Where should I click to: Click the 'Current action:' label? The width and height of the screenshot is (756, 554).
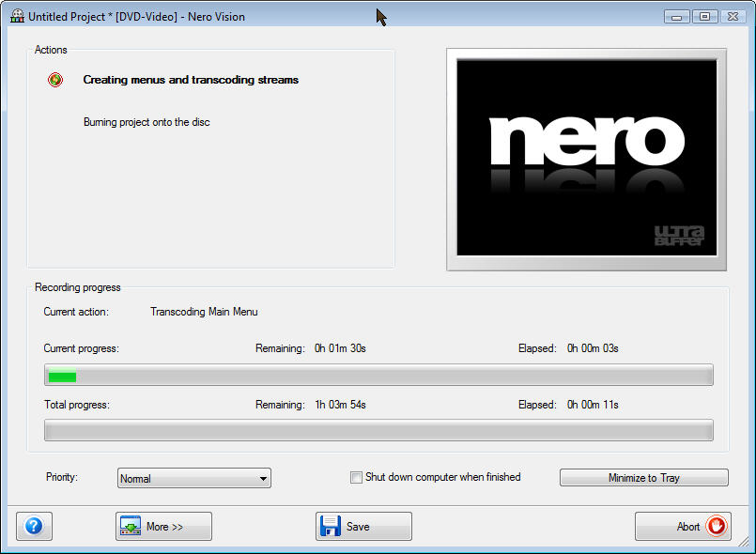point(76,312)
